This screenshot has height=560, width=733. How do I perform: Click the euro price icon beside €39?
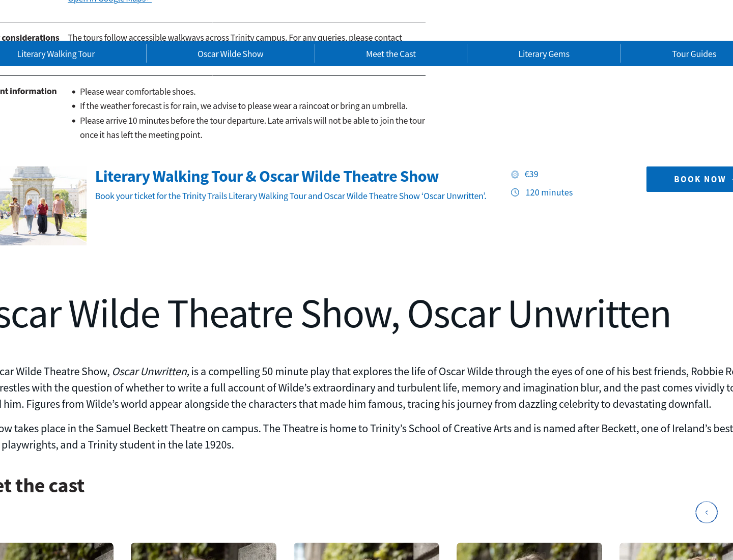(x=515, y=175)
